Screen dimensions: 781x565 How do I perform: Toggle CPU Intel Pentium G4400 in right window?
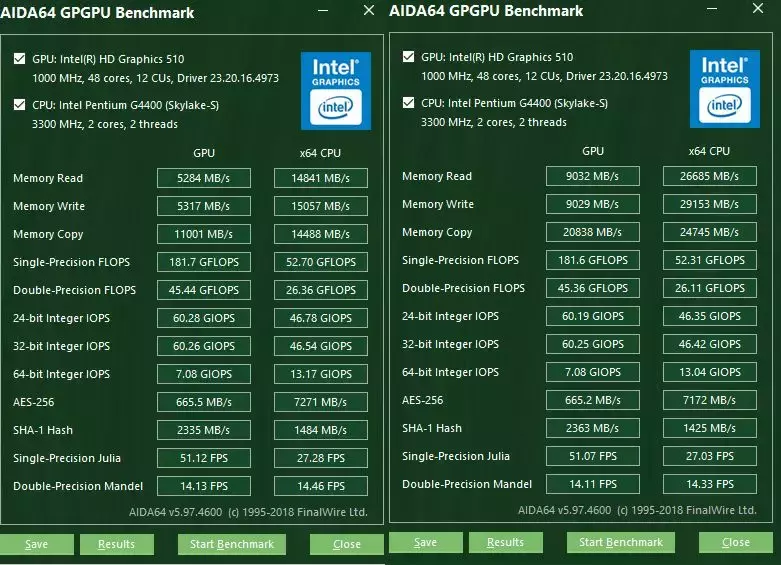[408, 103]
